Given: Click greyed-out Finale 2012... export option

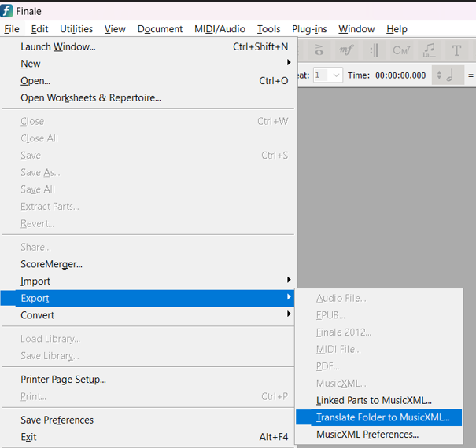Looking at the screenshot, I should [x=379, y=332].
